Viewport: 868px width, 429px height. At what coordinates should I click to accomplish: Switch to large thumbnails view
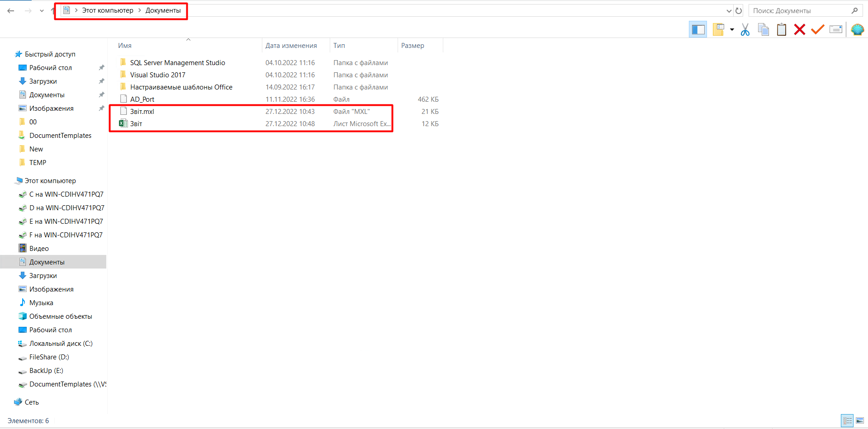click(860, 421)
